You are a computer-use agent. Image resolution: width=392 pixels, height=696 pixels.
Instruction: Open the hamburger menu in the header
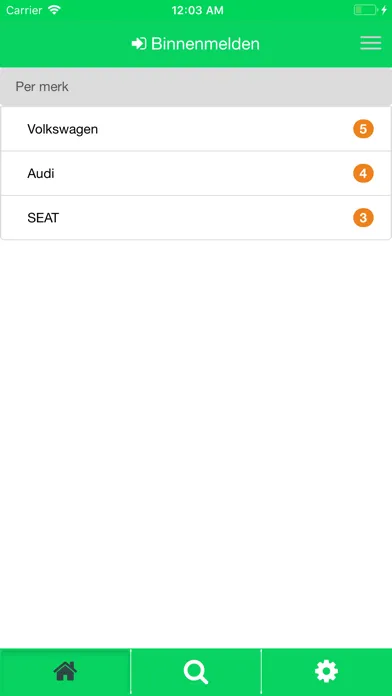click(x=371, y=43)
